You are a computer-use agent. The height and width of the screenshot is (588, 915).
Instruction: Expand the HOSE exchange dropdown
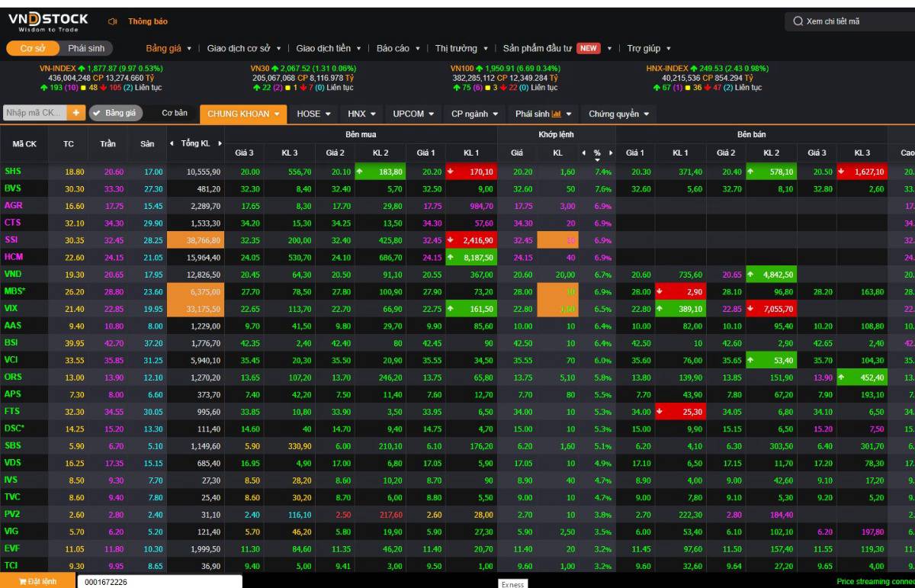click(x=313, y=114)
